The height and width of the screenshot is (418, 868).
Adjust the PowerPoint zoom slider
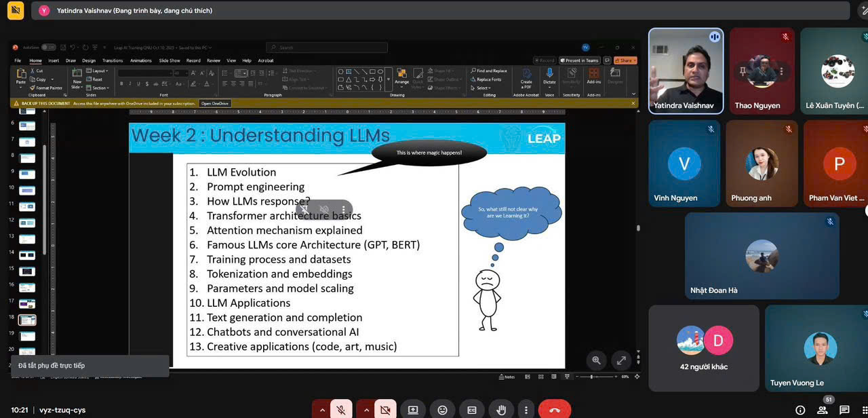(x=592, y=377)
